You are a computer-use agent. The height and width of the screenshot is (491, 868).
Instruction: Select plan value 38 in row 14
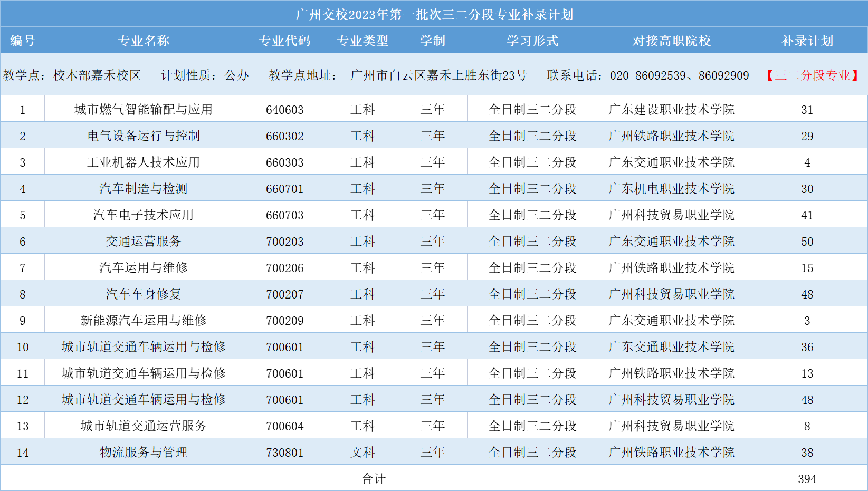click(807, 453)
